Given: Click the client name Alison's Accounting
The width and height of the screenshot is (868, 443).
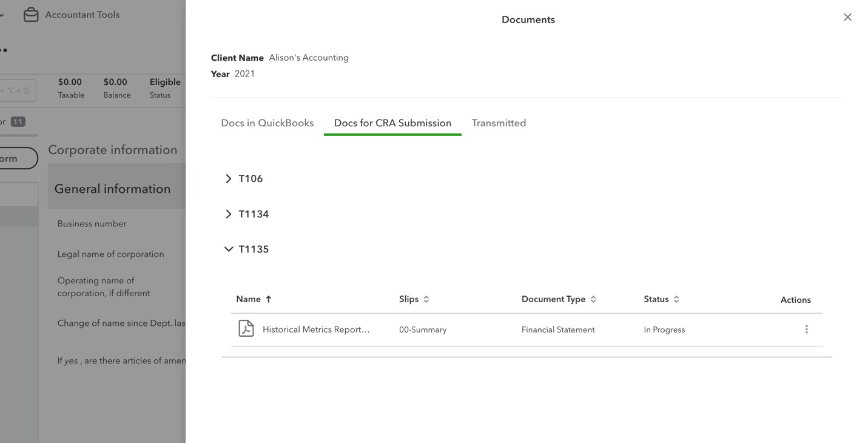Looking at the screenshot, I should [308, 57].
